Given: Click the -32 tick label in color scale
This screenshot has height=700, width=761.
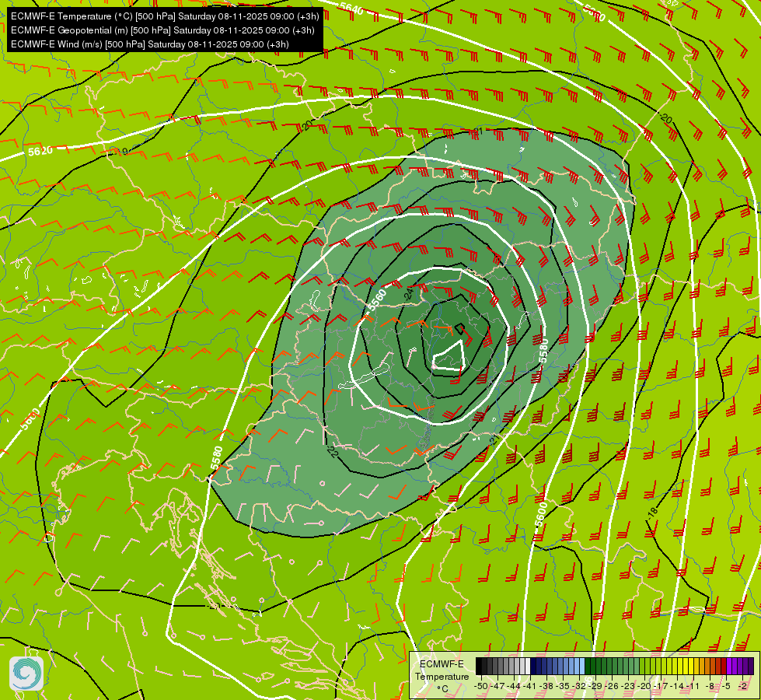Looking at the screenshot, I should [x=579, y=686].
